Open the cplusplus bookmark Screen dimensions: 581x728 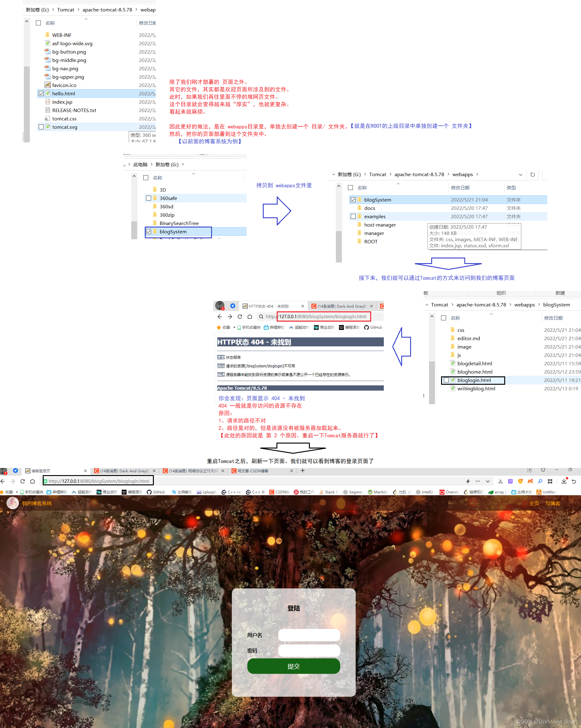click(x=207, y=492)
